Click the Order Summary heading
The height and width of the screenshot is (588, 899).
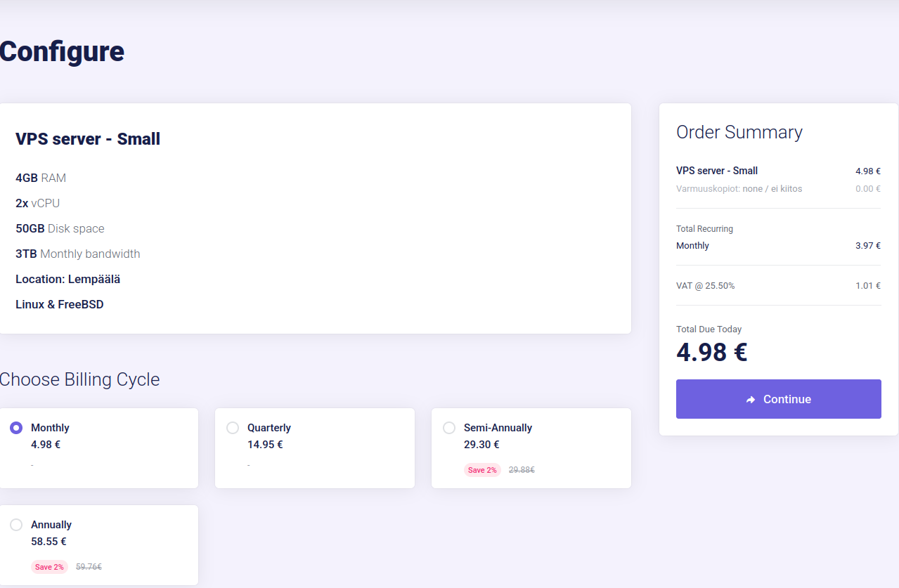pos(739,132)
